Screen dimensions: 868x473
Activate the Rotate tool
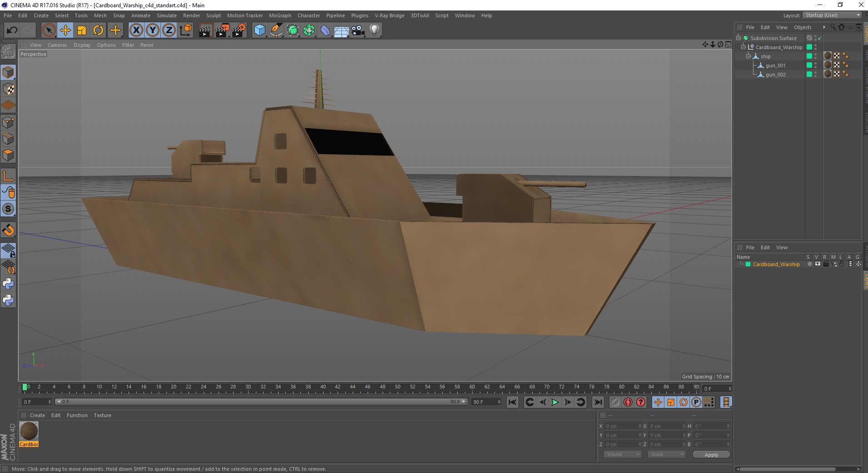tap(98, 30)
